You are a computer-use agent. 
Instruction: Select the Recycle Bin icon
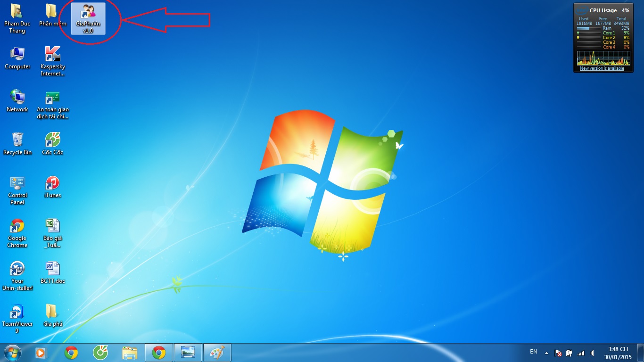pos(17,144)
